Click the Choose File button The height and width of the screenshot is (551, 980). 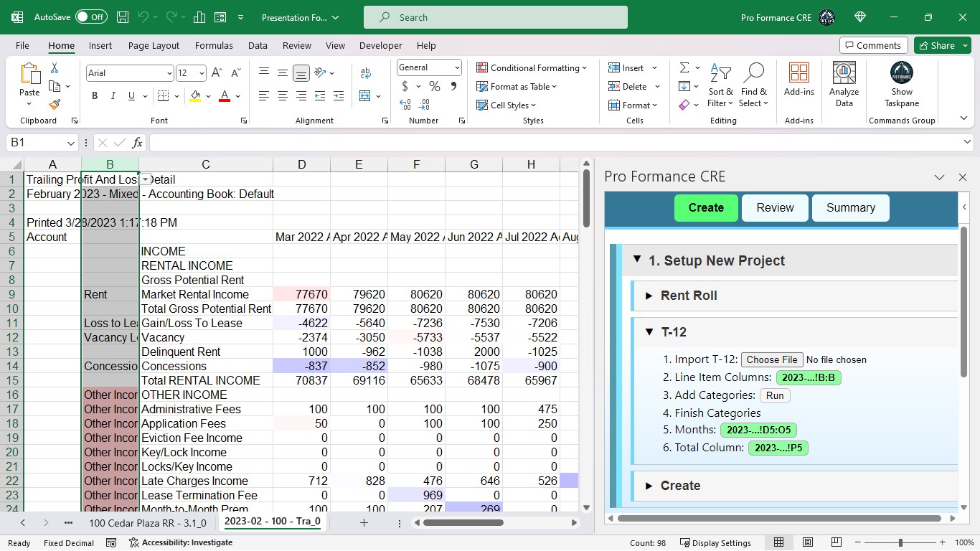771,359
